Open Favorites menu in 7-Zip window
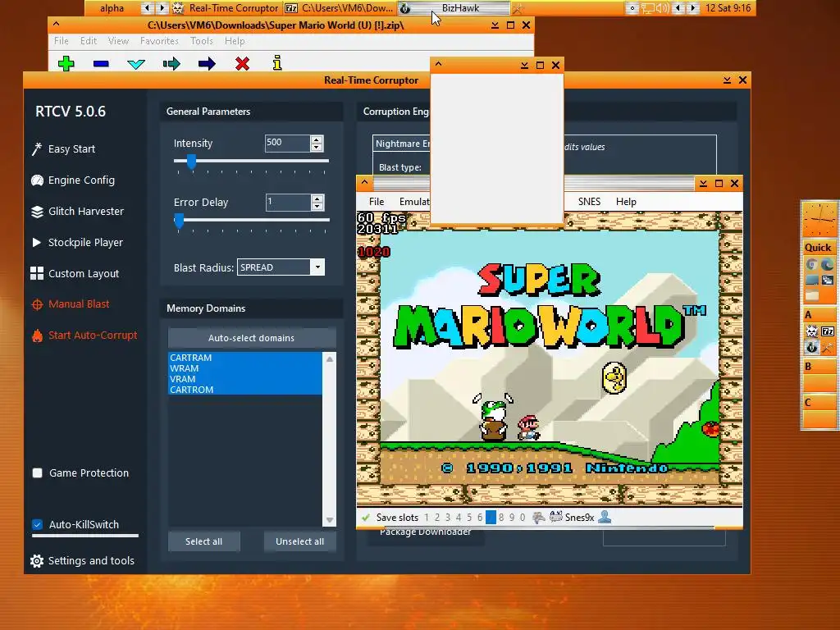Screen dimensions: 840x630 [x=159, y=41]
